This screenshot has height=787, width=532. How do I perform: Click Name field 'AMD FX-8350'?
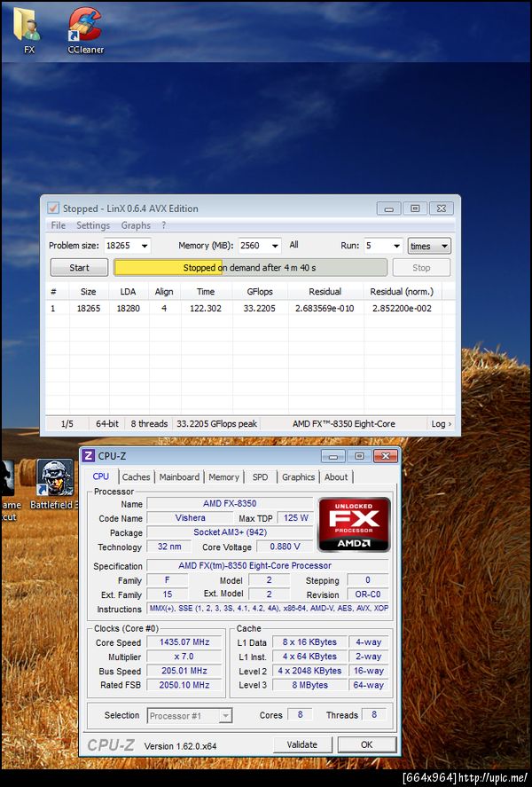[230, 503]
